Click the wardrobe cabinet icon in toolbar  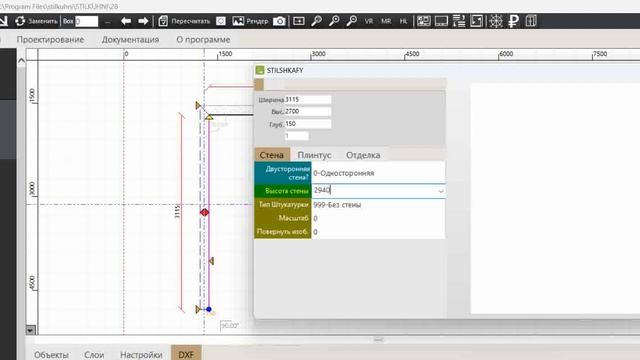click(531, 21)
